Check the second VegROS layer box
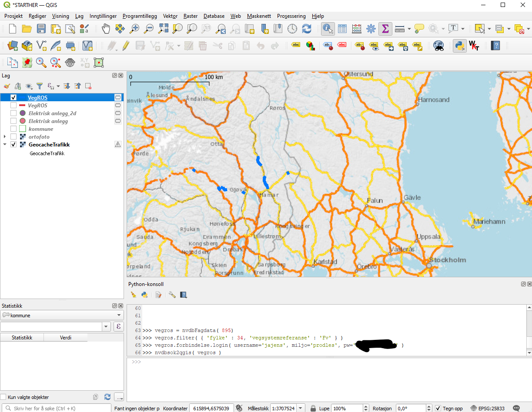Screen dimensions: 532x412 coord(13,106)
